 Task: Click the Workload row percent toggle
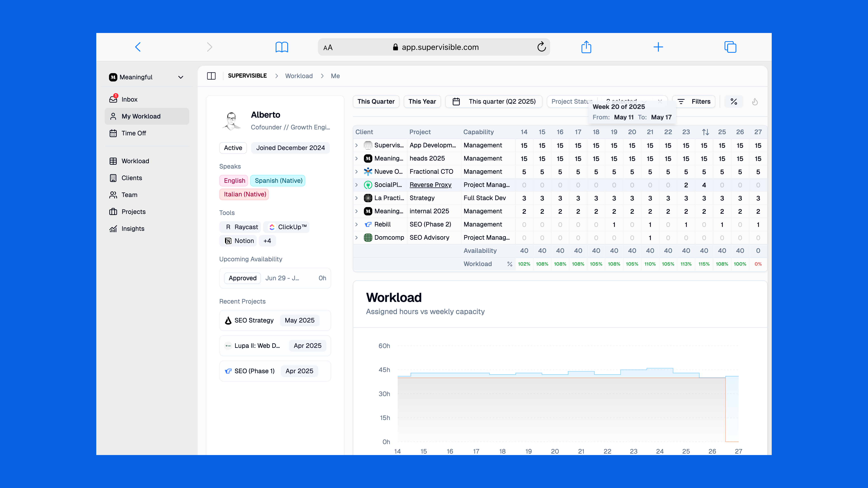(509, 264)
